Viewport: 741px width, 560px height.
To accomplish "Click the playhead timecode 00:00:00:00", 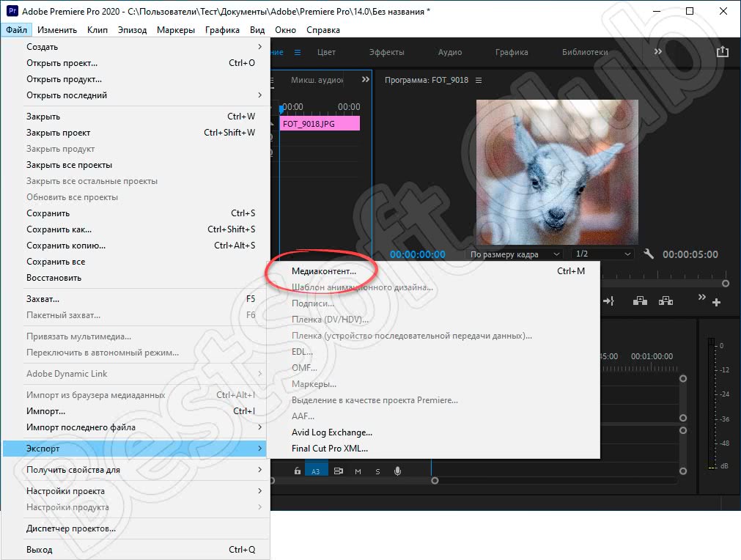I will coord(417,254).
